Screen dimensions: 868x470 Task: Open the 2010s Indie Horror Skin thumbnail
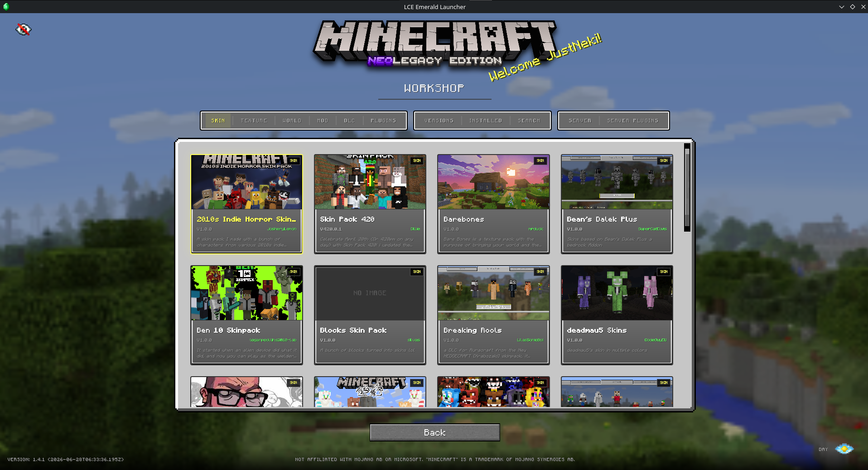[x=247, y=182]
